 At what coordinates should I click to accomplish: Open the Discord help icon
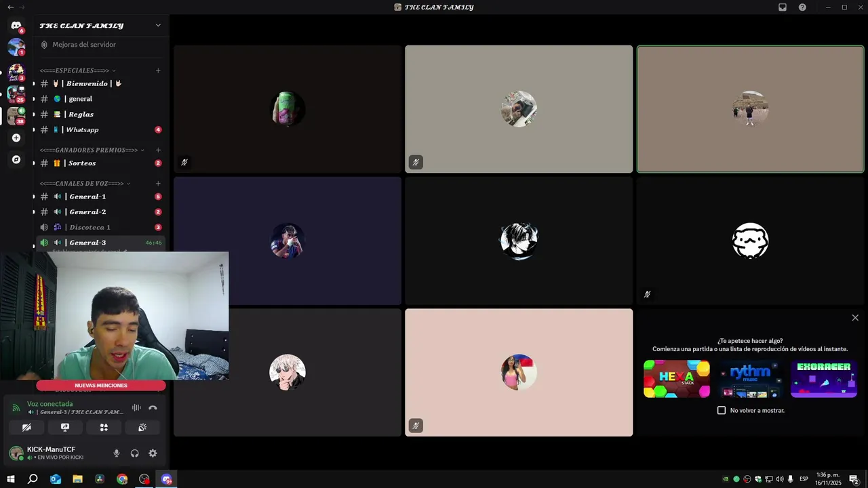pyautogui.click(x=802, y=7)
